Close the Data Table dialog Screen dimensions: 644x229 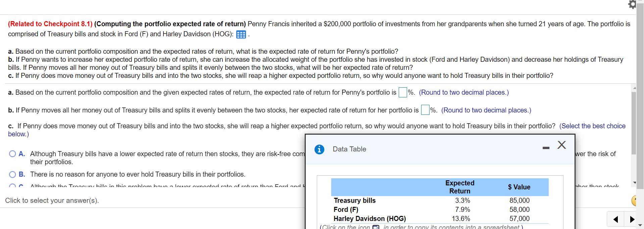pyautogui.click(x=561, y=145)
